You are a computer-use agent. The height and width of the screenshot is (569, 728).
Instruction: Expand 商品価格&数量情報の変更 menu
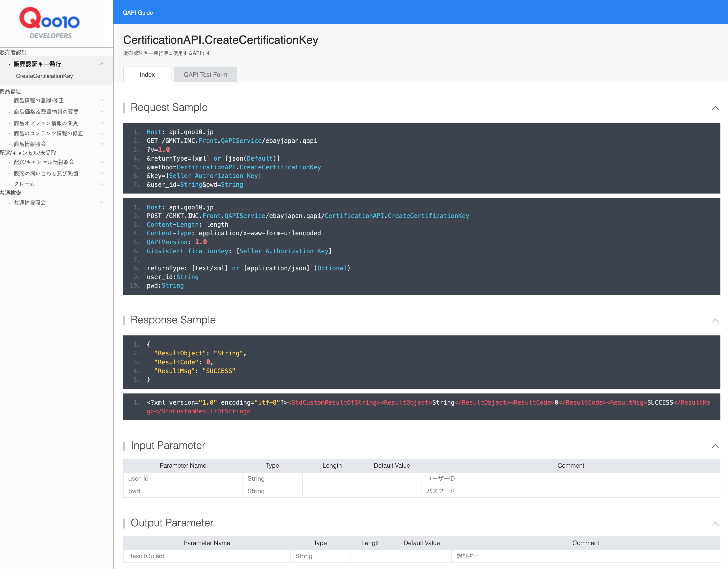coord(102,112)
